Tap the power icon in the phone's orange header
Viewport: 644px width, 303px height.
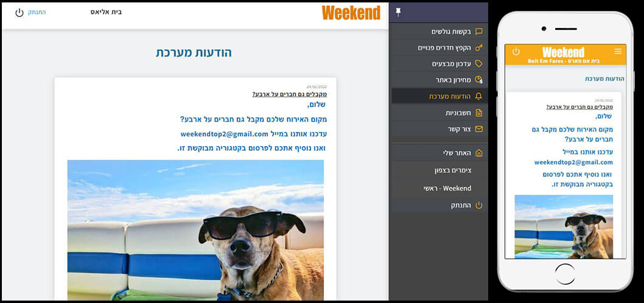click(516, 52)
